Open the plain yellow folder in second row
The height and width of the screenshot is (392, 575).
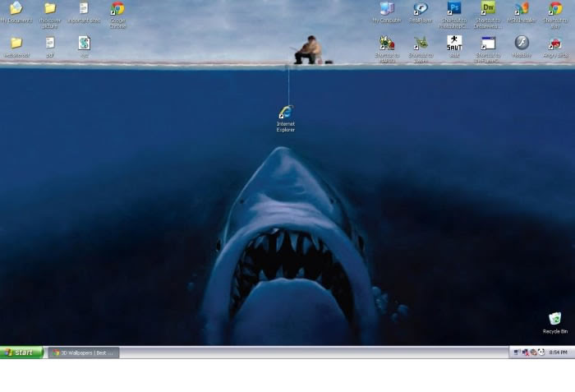pyautogui.click(x=16, y=44)
